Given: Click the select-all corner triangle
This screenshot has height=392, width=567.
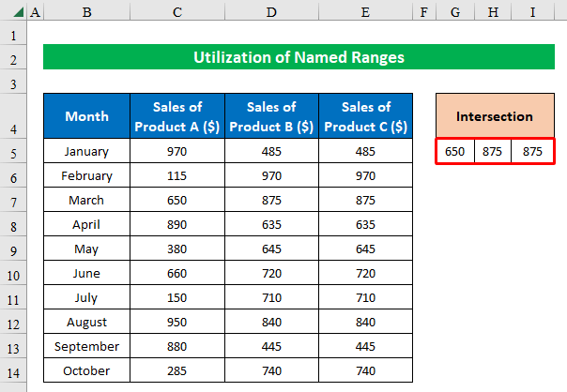Looking at the screenshot, I should click(x=14, y=13).
